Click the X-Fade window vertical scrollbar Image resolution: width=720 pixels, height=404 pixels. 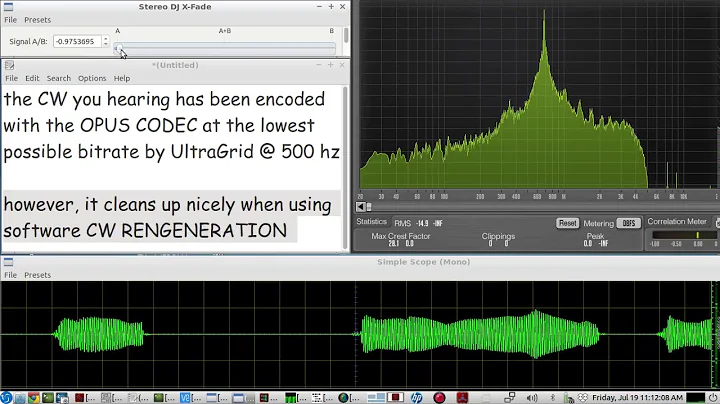[346, 36]
